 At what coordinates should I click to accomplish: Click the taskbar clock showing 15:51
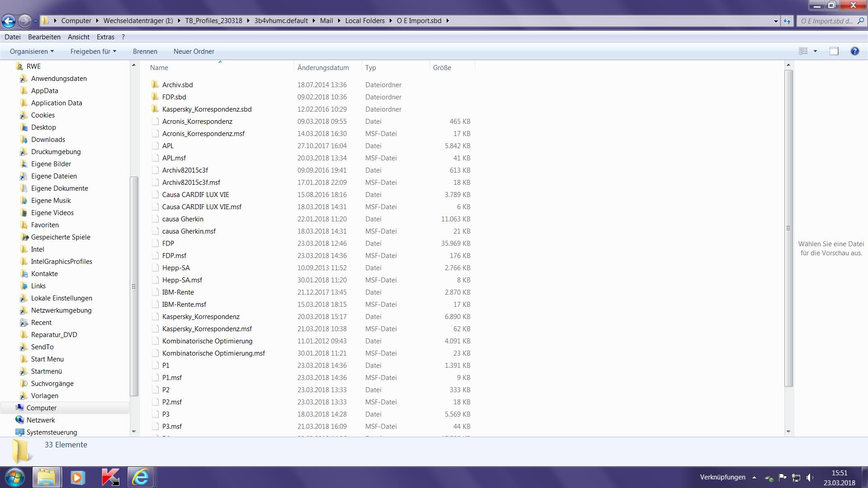pos(839,478)
